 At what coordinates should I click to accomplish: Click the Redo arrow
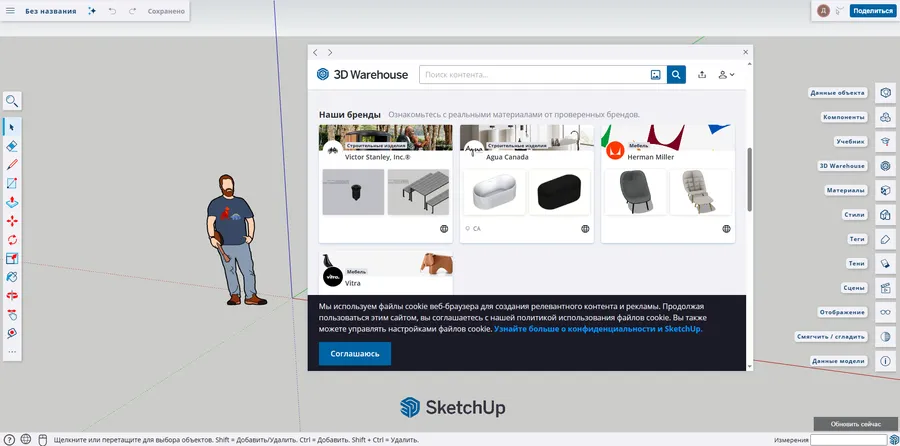tap(133, 11)
